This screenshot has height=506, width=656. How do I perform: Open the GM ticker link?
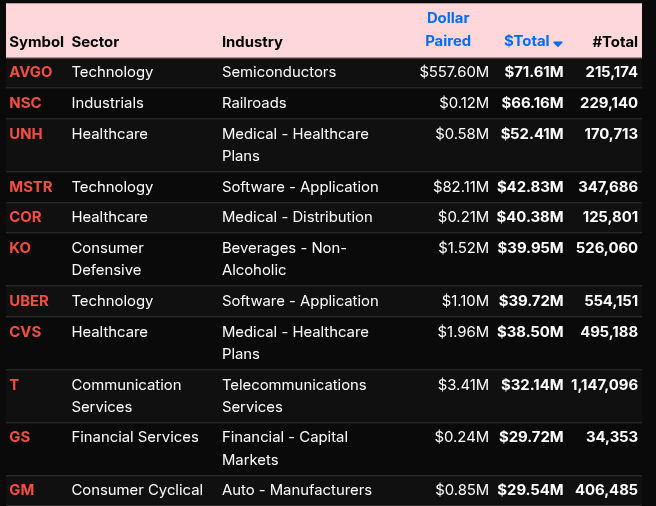point(21,490)
